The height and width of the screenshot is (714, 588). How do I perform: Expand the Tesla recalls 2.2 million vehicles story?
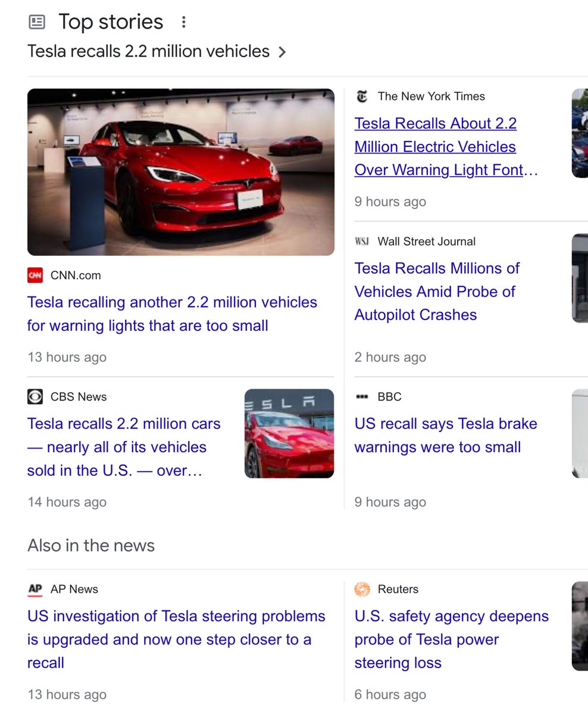coord(148,51)
